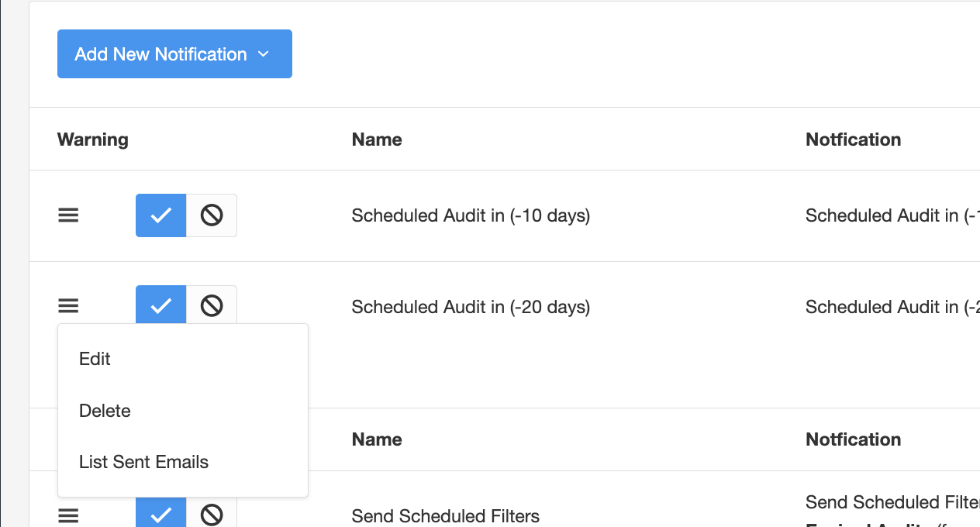
Task: Open hamburger menu for -10 days audit row
Action: tap(68, 215)
